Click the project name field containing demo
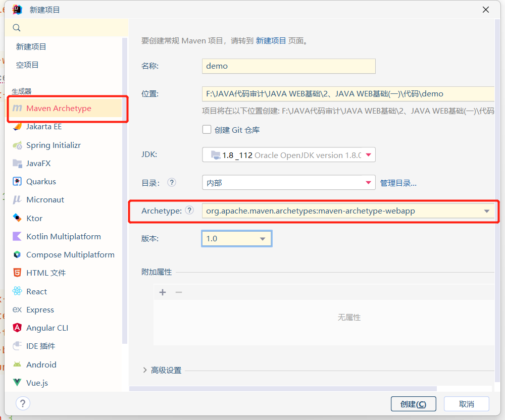 [288, 66]
